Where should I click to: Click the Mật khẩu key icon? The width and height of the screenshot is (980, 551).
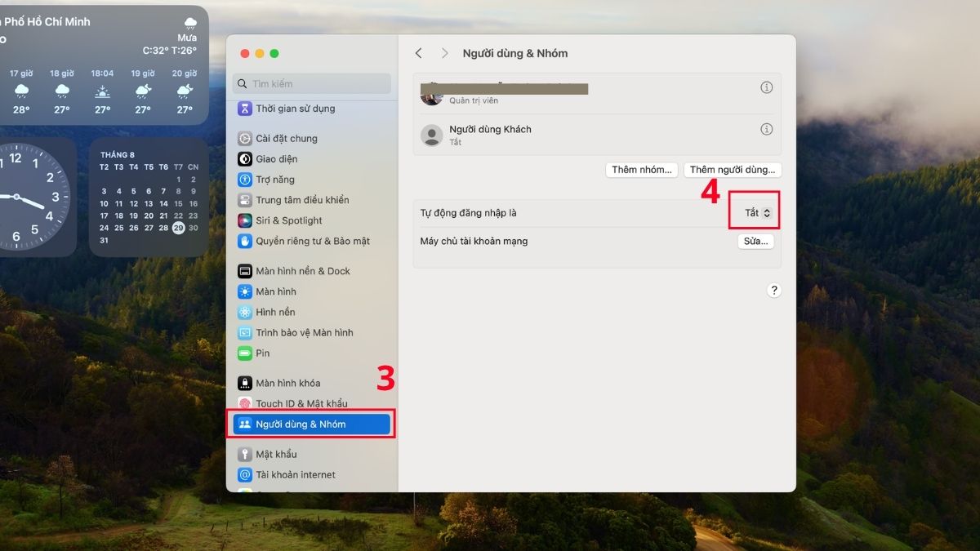pyautogui.click(x=244, y=454)
